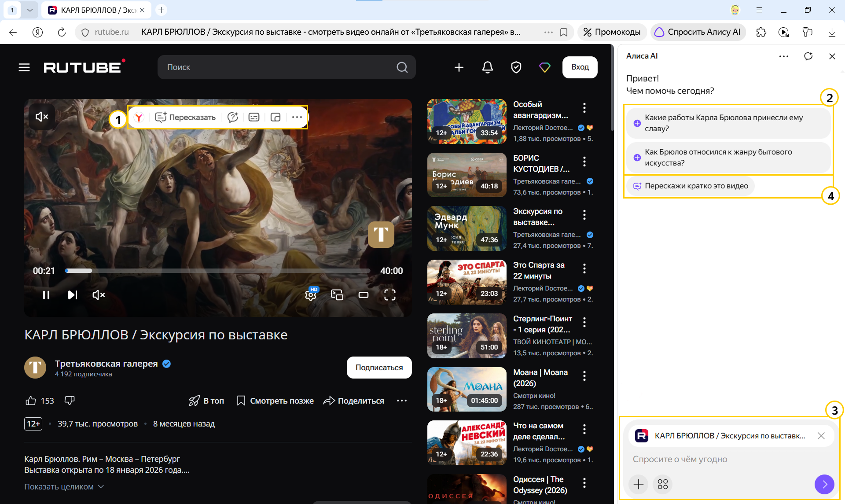
Task: Select the КАРЛ БРЮЛЛОВ browser tab
Action: (x=96, y=10)
